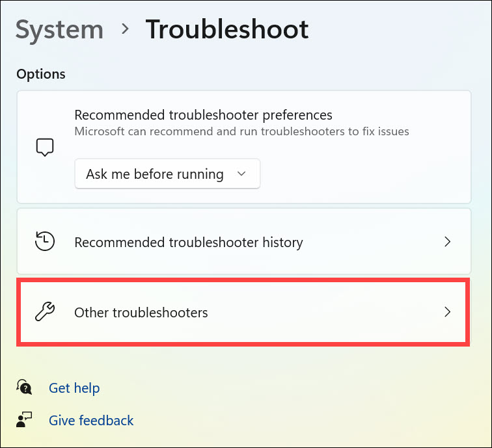Click the Options section heading
This screenshot has width=492, height=448.
pos(41,74)
